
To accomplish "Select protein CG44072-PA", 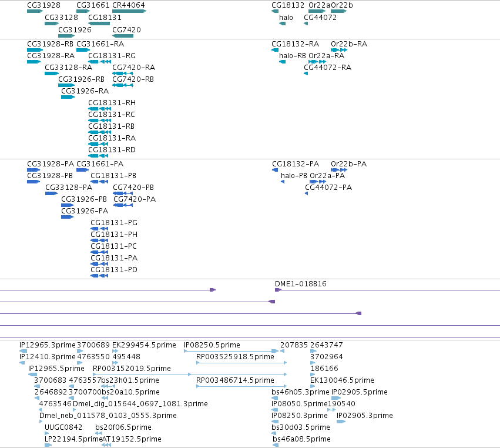I will 307,193.
